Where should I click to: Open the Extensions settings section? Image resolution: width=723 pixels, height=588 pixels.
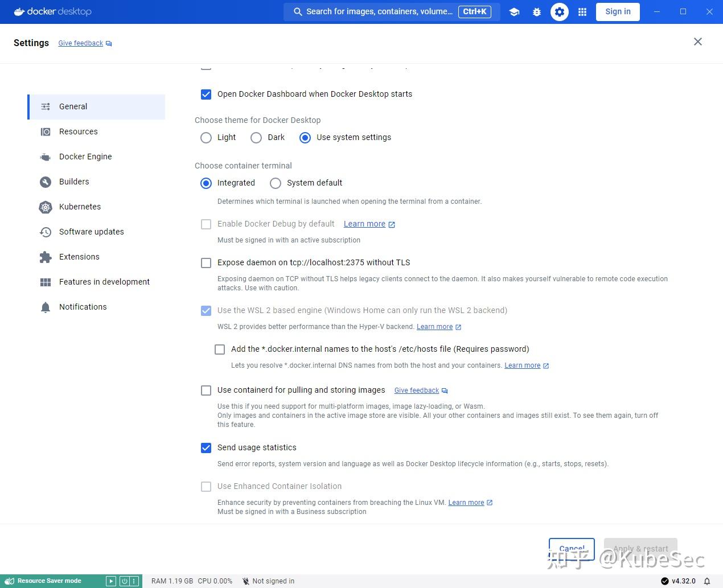pos(79,257)
